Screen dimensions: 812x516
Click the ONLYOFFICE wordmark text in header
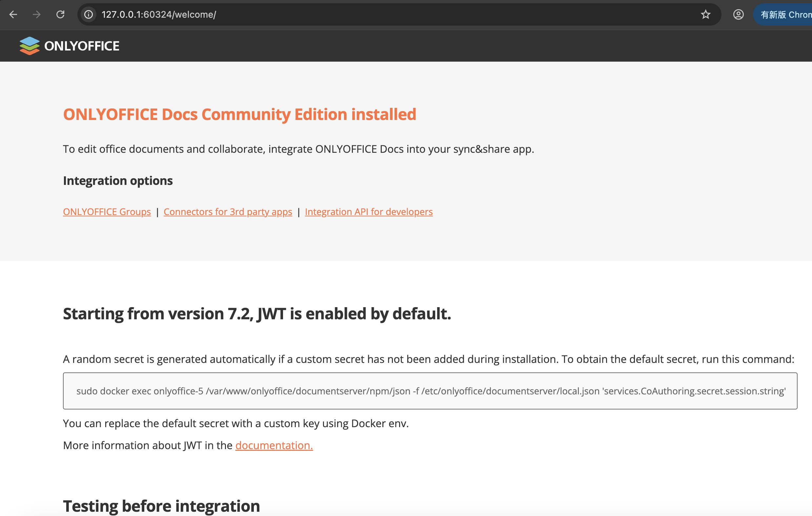[82, 46]
